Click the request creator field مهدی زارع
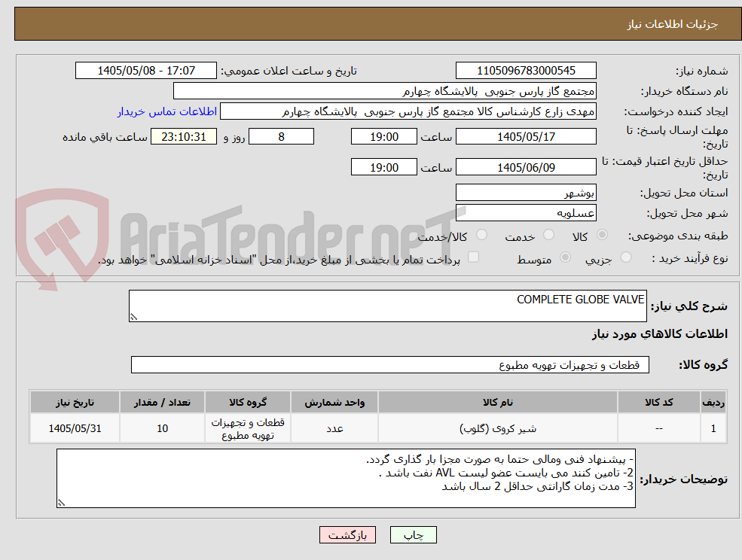This screenshot has height=560, width=742. point(408,111)
